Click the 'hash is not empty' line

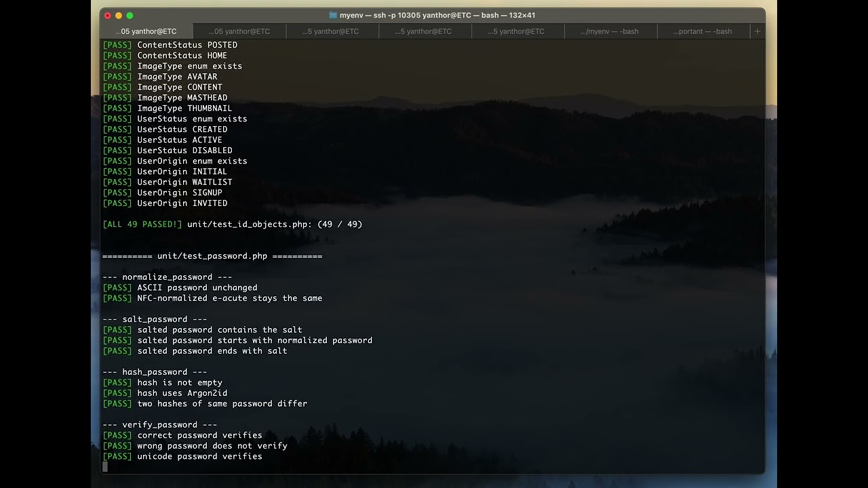(x=162, y=383)
